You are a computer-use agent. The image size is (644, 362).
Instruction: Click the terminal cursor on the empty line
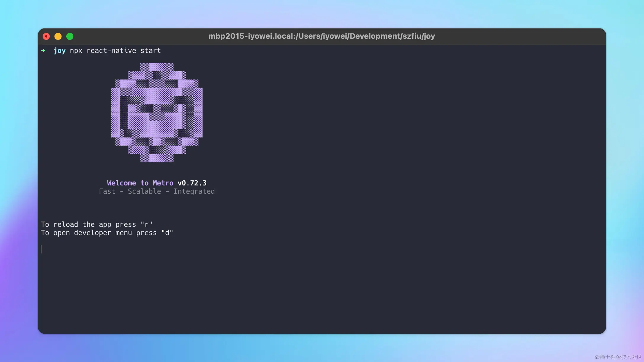click(41, 249)
